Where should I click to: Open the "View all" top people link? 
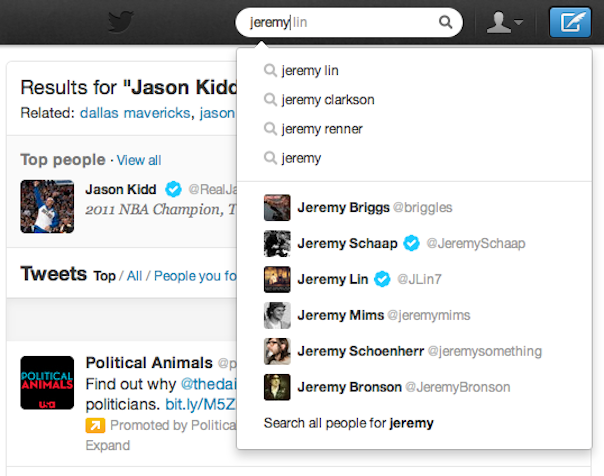[139, 160]
